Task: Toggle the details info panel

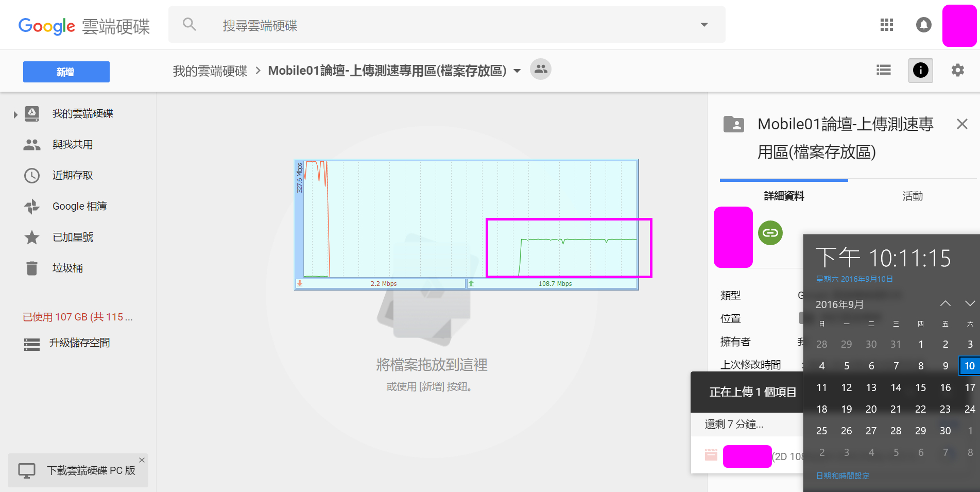Action: (921, 70)
